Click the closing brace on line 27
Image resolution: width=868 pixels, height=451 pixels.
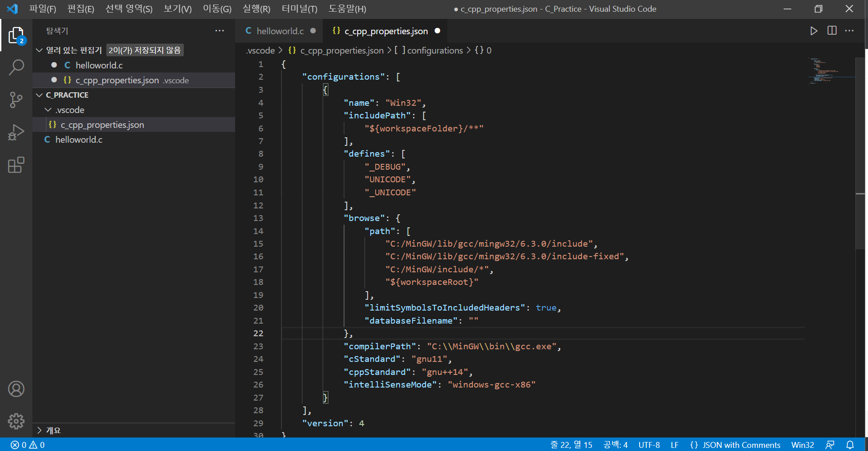click(x=325, y=397)
